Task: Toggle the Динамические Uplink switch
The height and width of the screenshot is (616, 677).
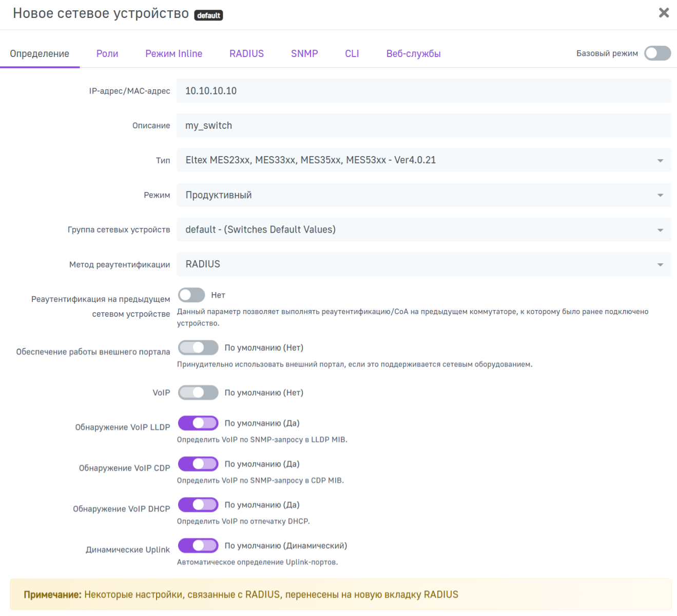Action: point(198,546)
